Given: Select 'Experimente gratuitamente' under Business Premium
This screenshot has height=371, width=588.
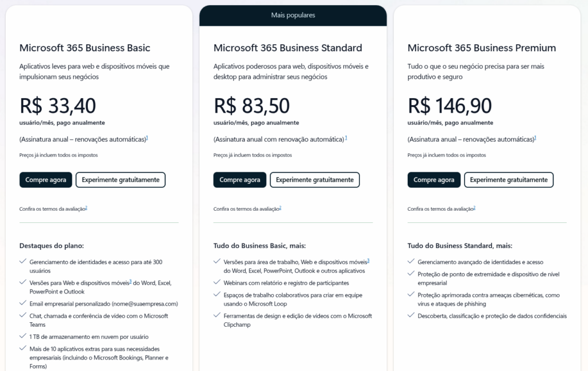Looking at the screenshot, I should [509, 180].
